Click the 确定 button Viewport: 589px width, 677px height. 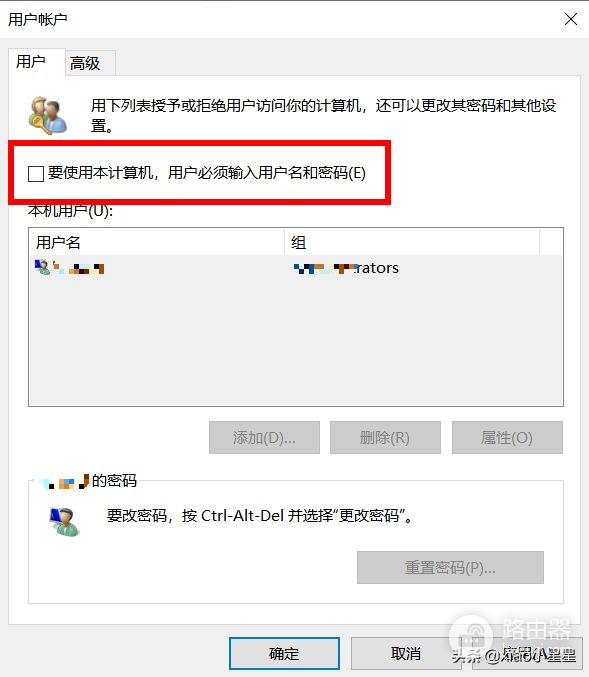pos(284,653)
